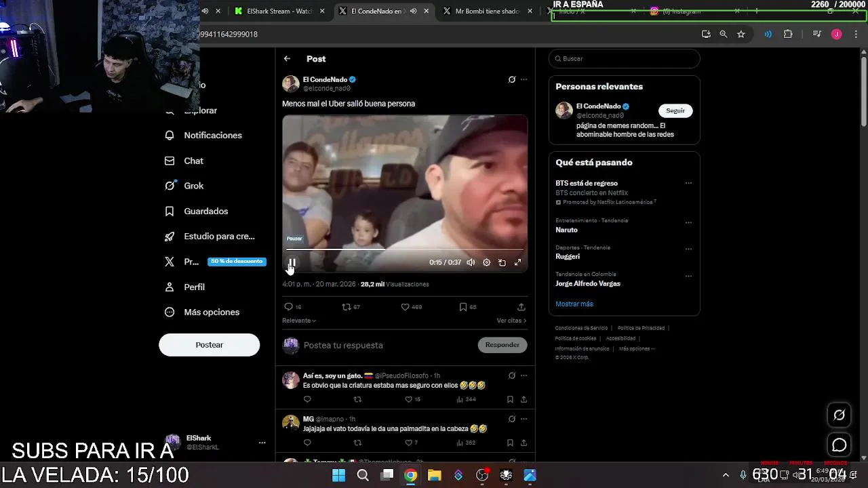Mute the video with the speaker icon
Screen dimensions: 868x488
471,262
